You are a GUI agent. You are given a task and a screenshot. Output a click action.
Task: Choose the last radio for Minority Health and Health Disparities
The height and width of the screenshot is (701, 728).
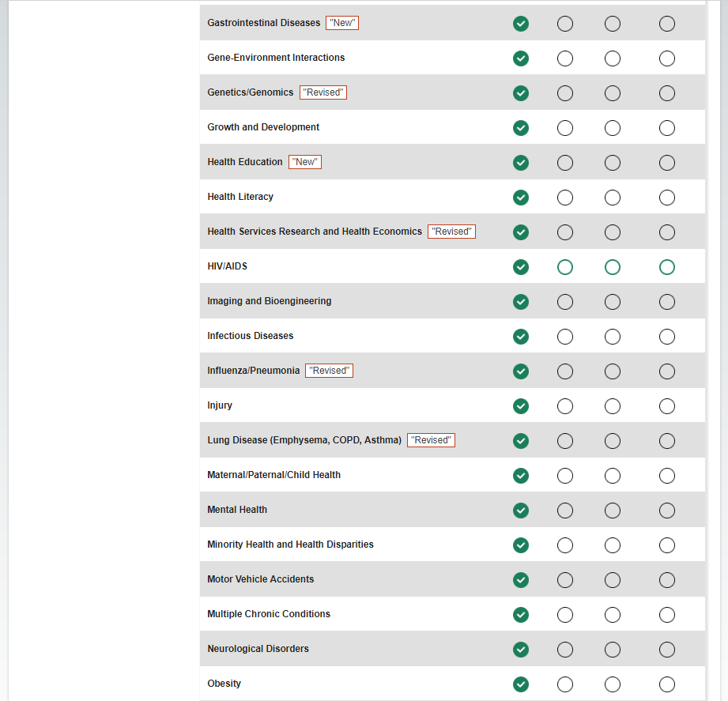[x=667, y=545]
